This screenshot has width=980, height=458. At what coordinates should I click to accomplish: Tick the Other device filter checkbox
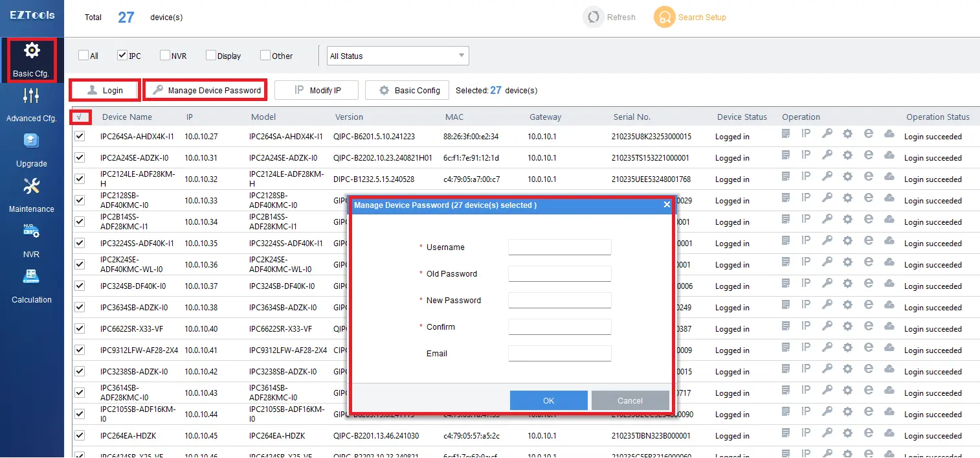tap(265, 56)
